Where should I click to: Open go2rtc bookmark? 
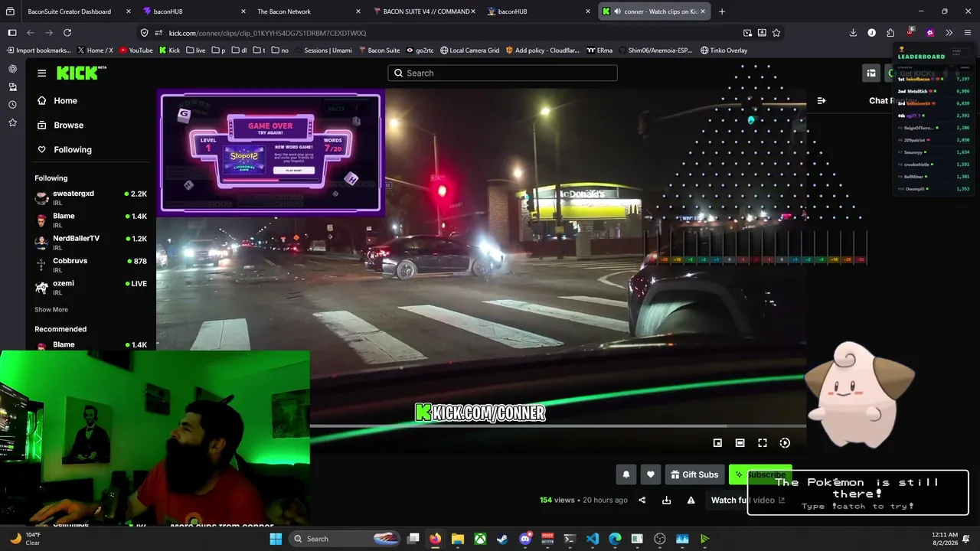coord(420,51)
